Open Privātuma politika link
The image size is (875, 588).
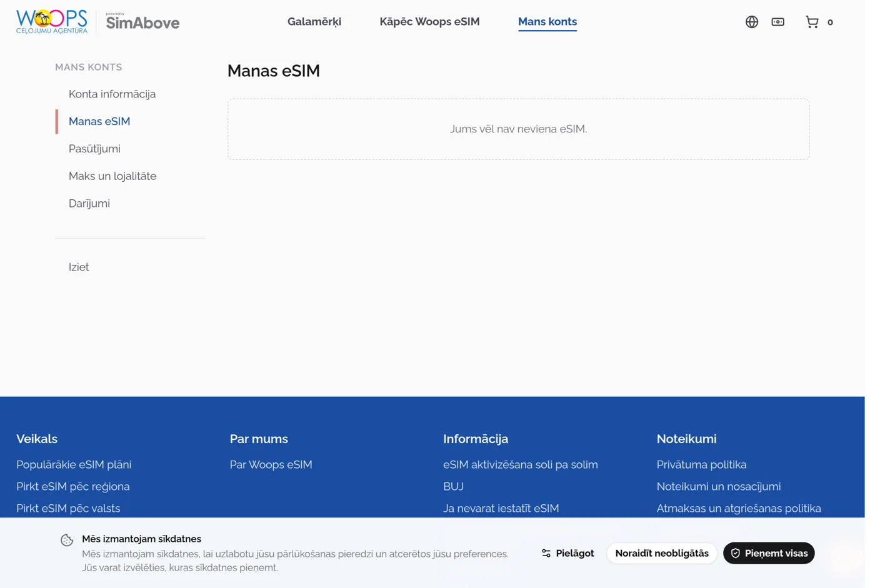click(x=701, y=464)
